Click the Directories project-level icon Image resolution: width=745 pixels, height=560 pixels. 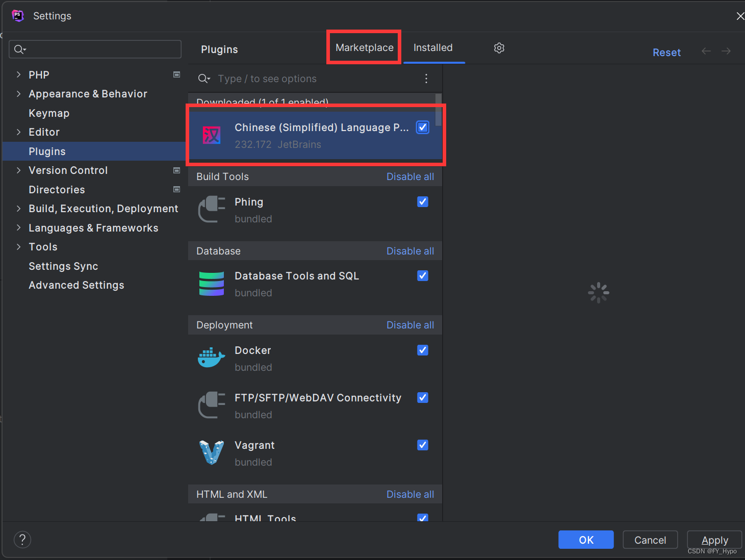click(177, 189)
